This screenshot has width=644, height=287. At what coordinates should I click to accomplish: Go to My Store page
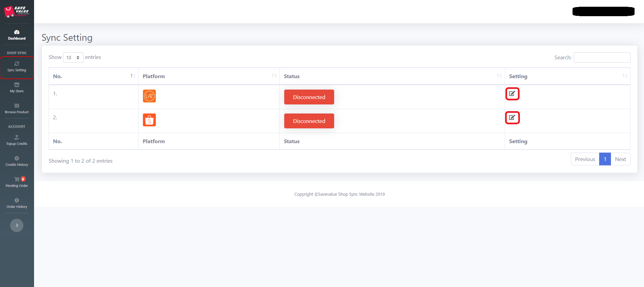(x=17, y=88)
